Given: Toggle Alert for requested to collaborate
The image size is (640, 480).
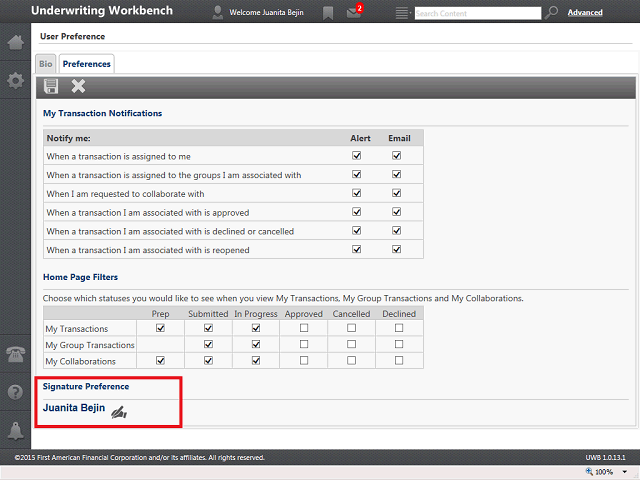Looking at the screenshot, I should [357, 193].
